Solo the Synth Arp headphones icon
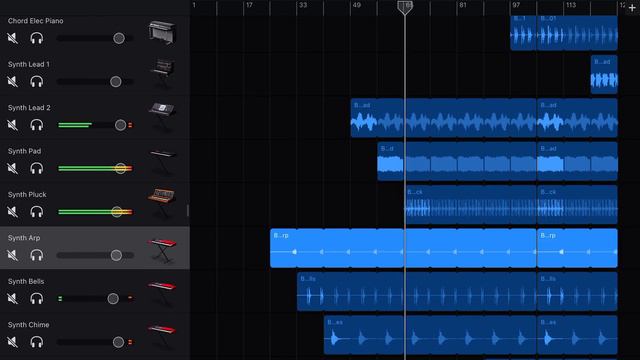This screenshot has height=360, width=640. click(x=37, y=255)
